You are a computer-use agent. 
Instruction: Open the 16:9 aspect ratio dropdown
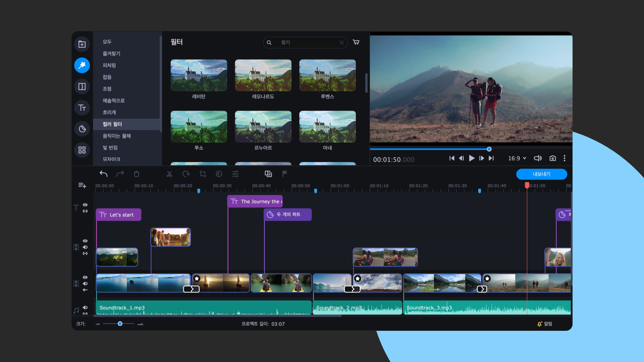[x=517, y=158]
